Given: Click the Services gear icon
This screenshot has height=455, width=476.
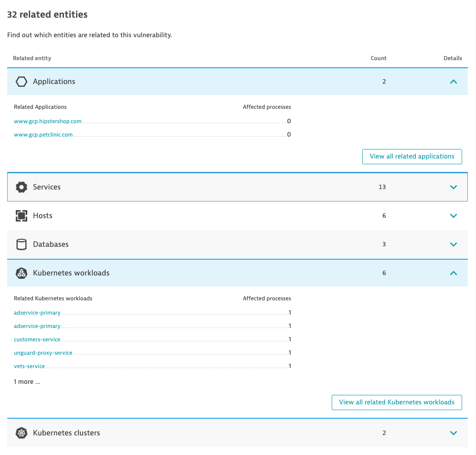Looking at the screenshot, I should pyautogui.click(x=22, y=187).
